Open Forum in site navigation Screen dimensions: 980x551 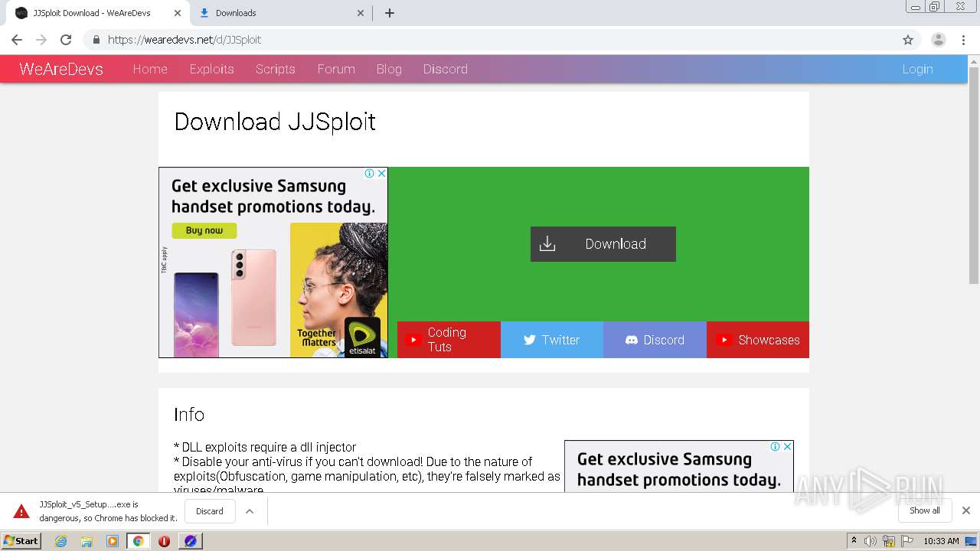(336, 69)
